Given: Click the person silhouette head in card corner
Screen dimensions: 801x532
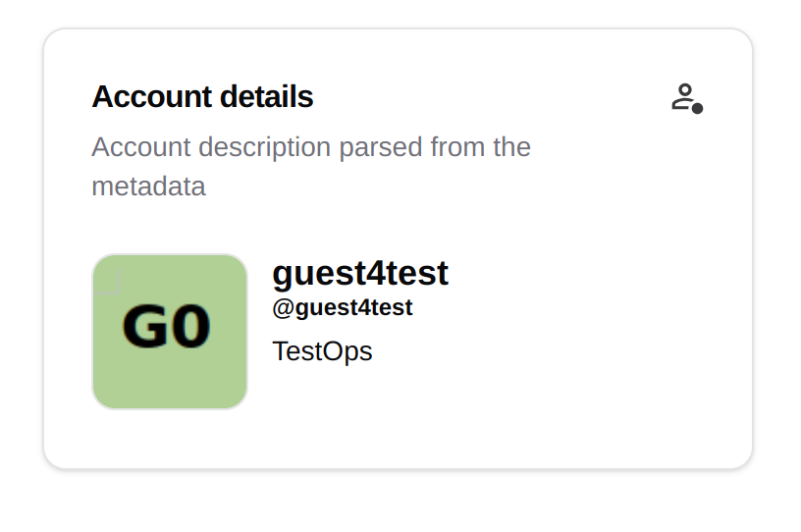Looking at the screenshot, I should click(685, 90).
